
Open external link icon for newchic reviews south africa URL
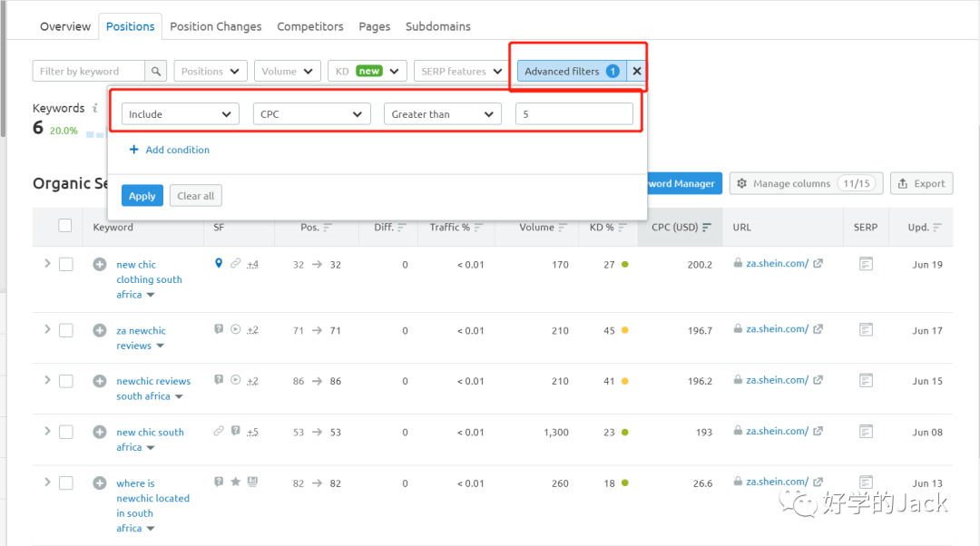point(818,380)
